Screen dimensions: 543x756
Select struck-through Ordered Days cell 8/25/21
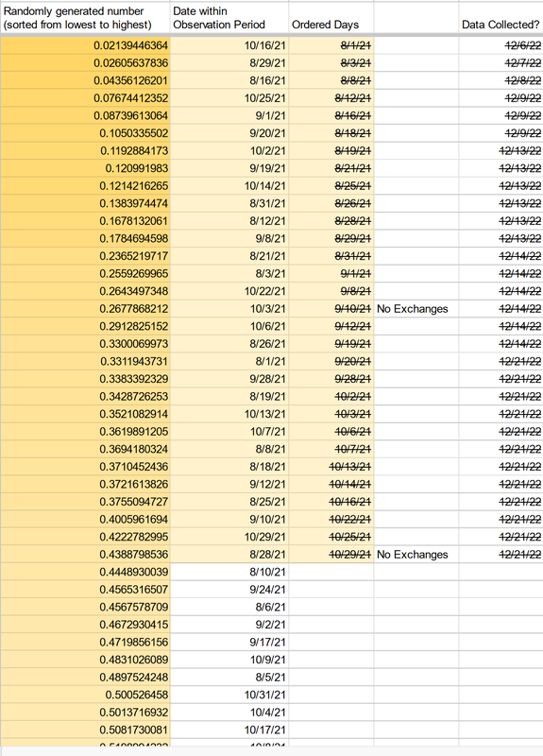(x=331, y=186)
